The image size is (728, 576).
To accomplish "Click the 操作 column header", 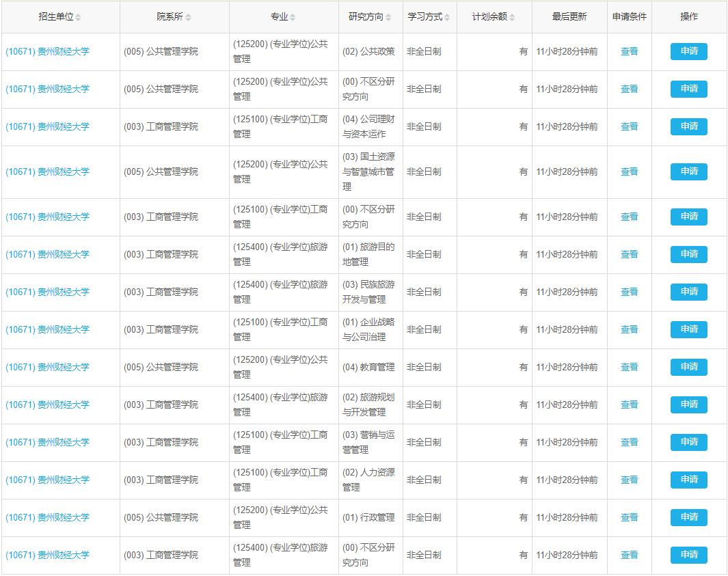I will coord(689,16).
